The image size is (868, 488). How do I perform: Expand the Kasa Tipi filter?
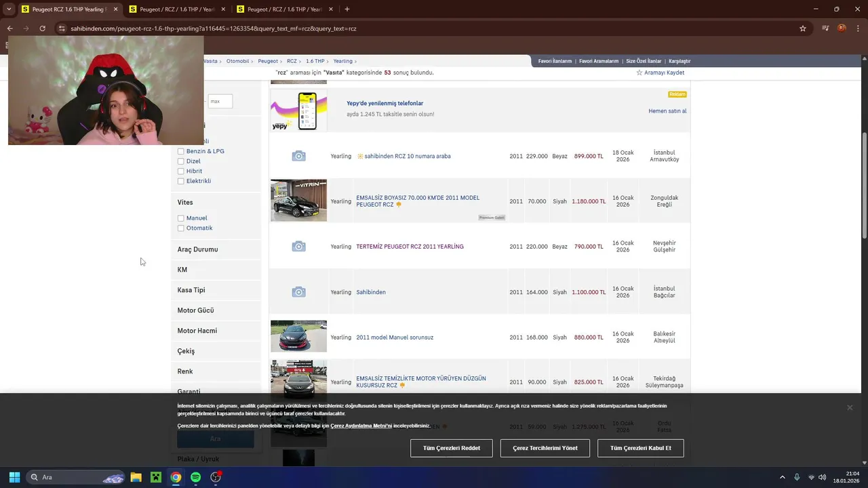(x=191, y=290)
